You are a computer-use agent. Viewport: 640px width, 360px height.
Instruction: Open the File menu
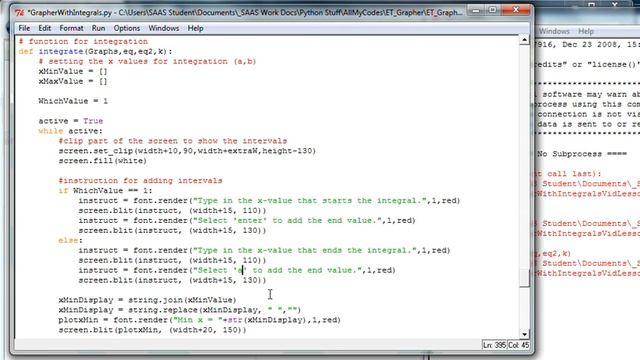pyautogui.click(x=24, y=28)
